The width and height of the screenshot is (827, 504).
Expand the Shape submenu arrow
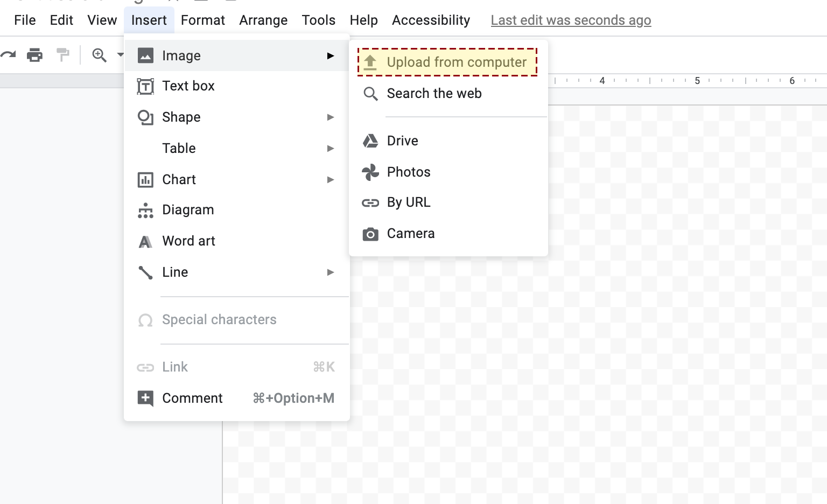coord(331,117)
